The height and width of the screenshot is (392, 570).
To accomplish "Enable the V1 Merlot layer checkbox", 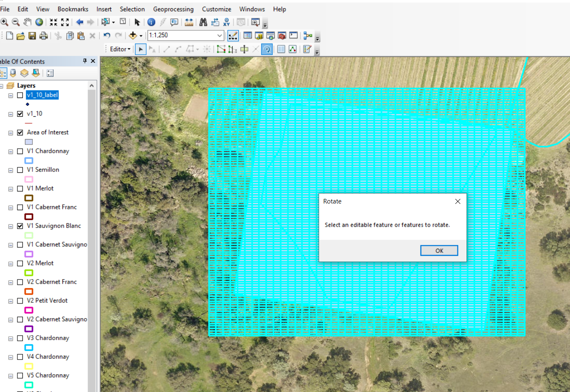I will click(20, 189).
